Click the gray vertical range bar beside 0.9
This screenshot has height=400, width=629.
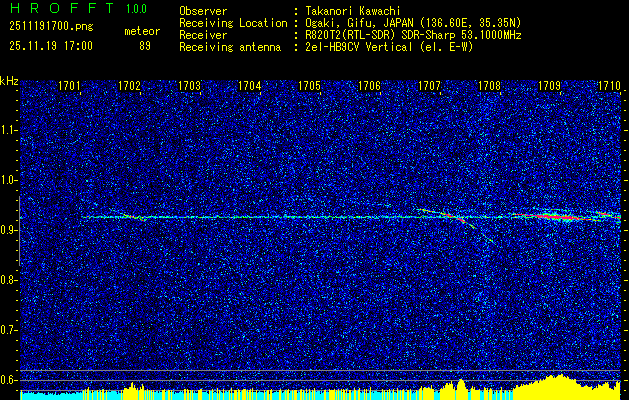pos(19,231)
